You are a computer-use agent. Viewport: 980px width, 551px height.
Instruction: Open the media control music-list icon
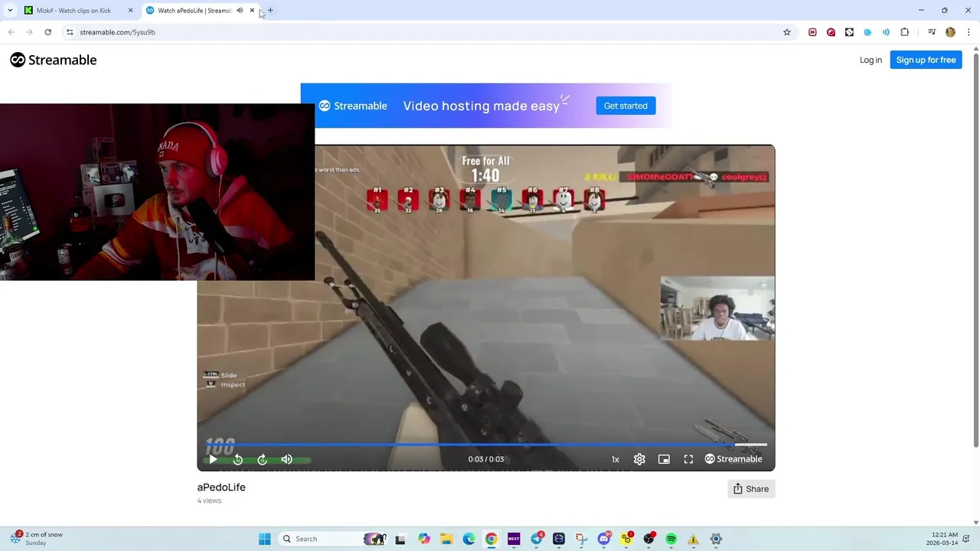(932, 32)
